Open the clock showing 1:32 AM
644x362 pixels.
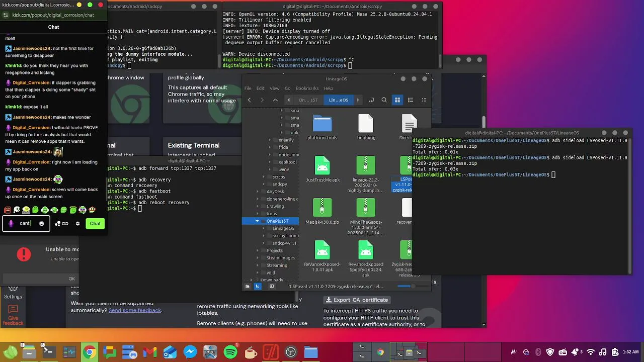630,352
